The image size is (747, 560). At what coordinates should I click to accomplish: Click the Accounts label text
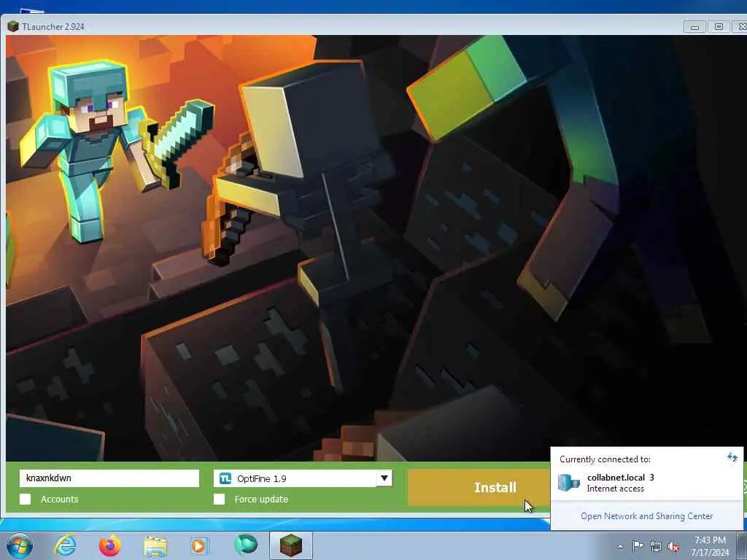click(x=60, y=499)
